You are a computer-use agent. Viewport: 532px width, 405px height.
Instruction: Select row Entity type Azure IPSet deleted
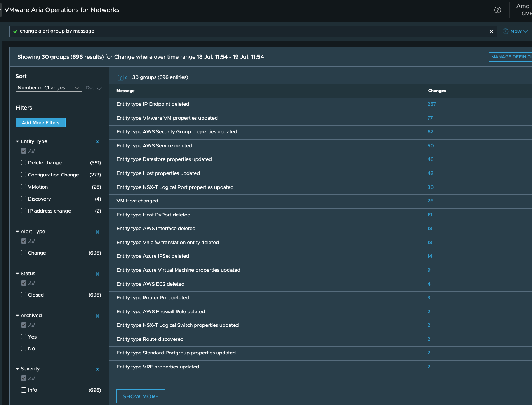coord(320,256)
